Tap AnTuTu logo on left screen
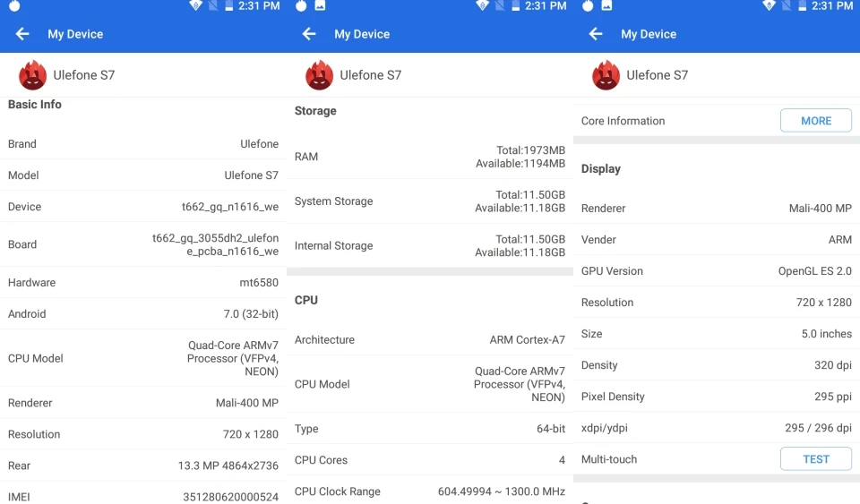 point(33,75)
